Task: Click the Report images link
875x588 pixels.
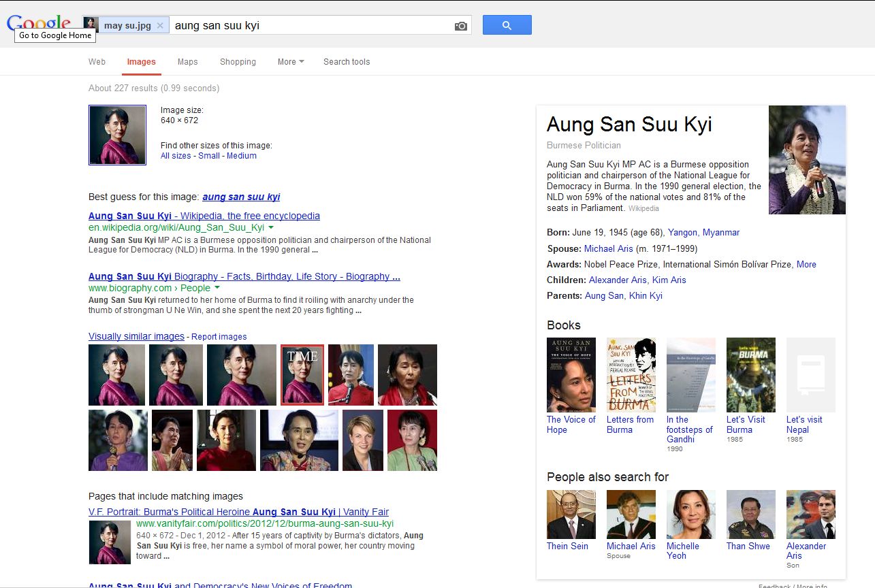Action: point(219,337)
